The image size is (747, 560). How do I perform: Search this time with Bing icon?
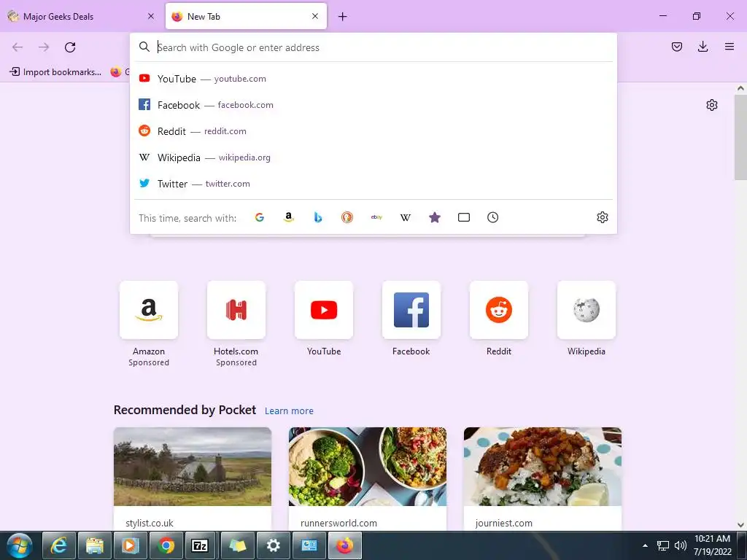(318, 217)
